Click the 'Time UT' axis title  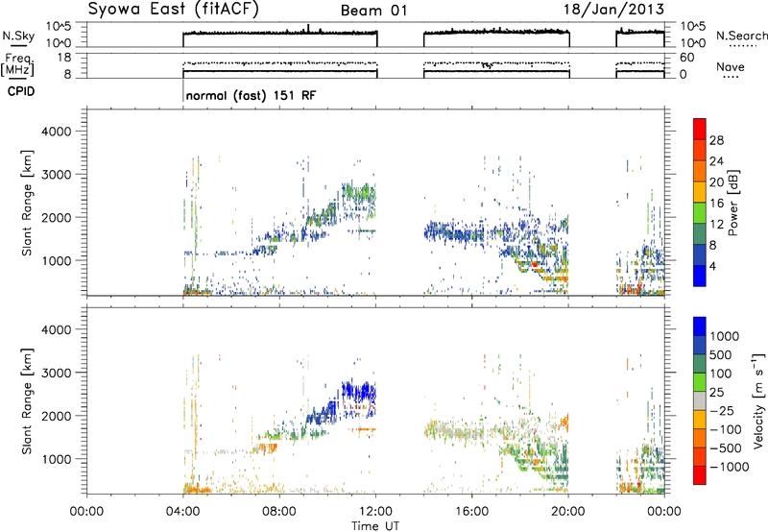[x=375, y=526]
